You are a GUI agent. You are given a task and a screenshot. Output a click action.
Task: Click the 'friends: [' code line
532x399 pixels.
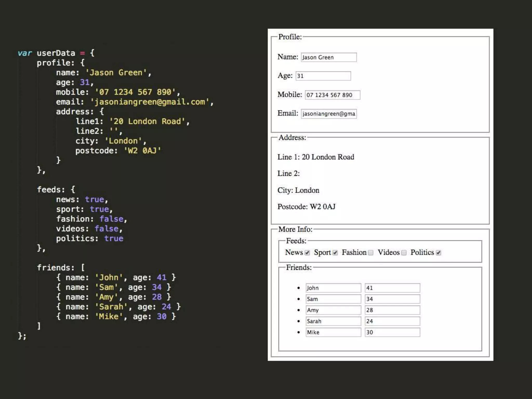click(61, 268)
